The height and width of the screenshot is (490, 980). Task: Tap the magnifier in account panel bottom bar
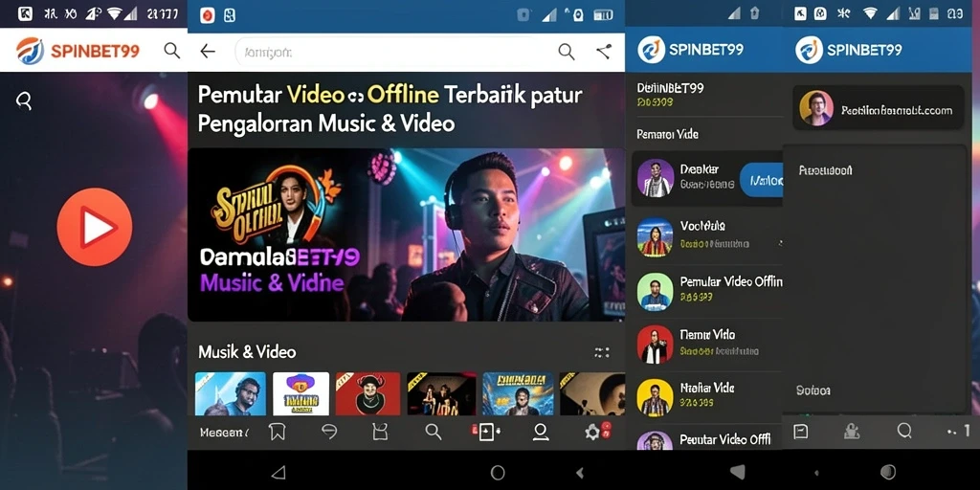coord(904,431)
